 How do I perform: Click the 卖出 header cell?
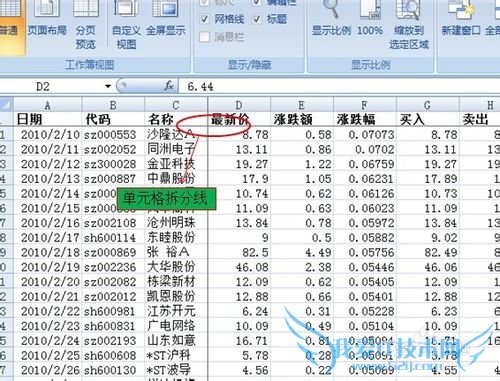pyautogui.click(x=480, y=119)
